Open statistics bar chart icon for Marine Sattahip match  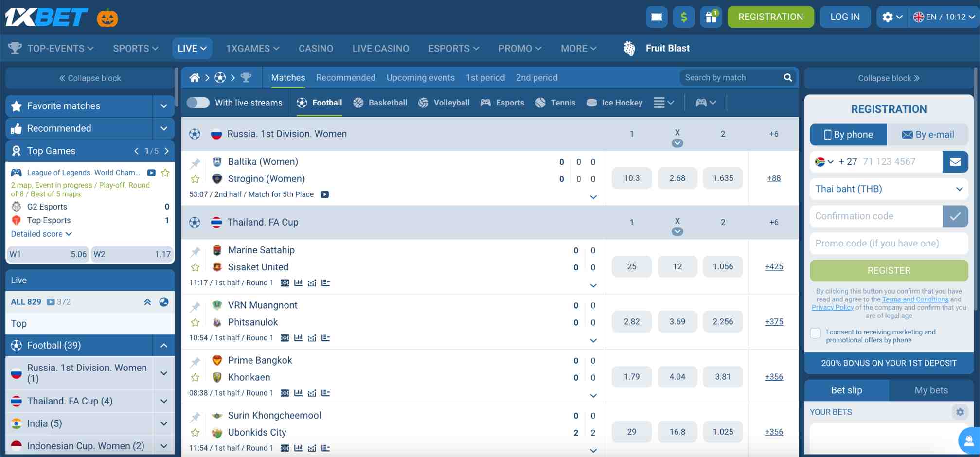tap(298, 282)
